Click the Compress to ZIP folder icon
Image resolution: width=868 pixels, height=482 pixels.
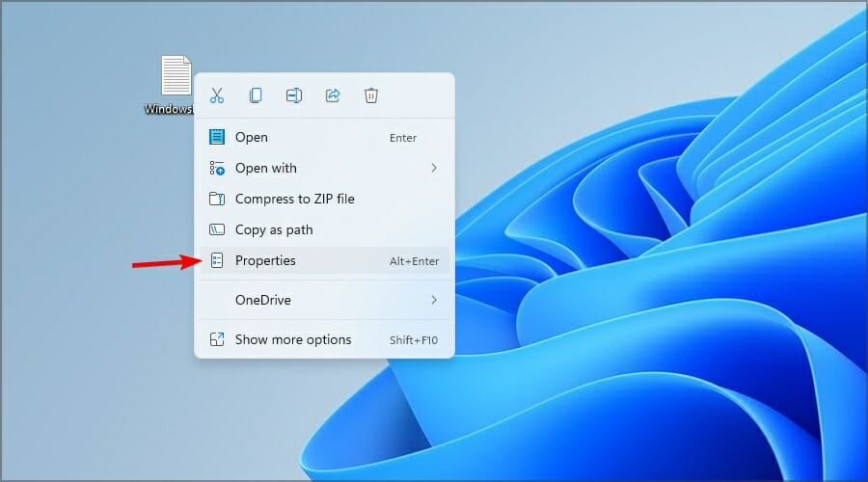click(x=217, y=199)
